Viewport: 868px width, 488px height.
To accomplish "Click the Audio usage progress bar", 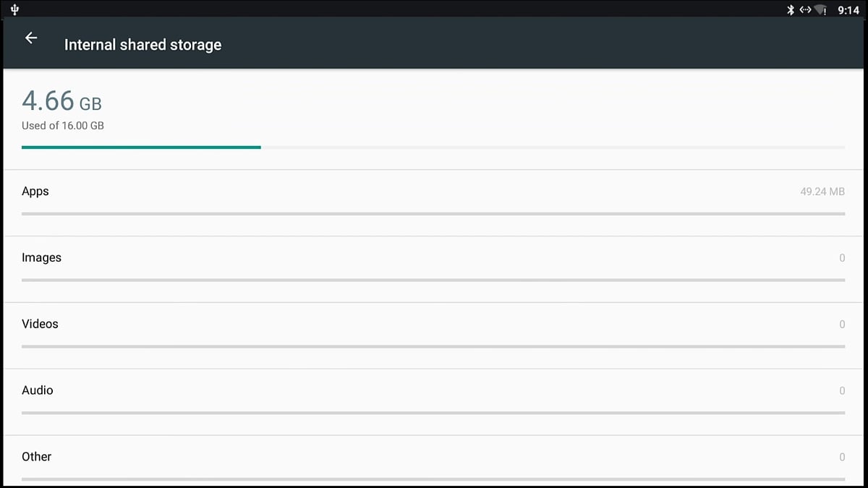I will tap(433, 413).
